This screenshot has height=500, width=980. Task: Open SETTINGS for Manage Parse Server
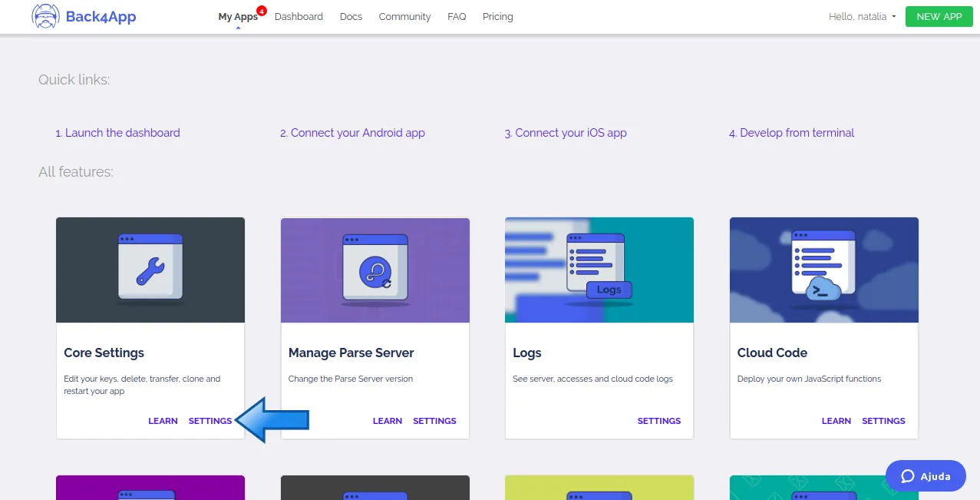click(x=434, y=421)
